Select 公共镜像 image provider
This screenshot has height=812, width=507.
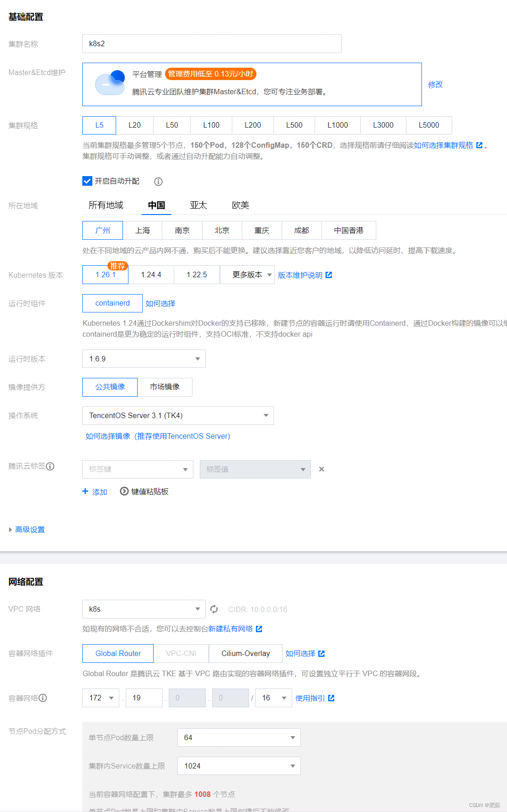[x=110, y=387]
